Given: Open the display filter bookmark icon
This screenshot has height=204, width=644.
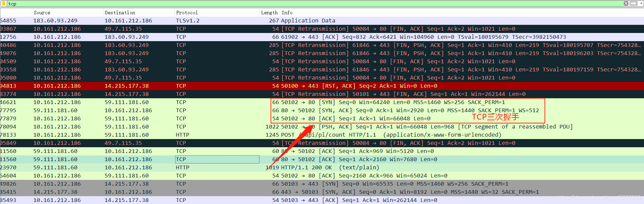Looking at the screenshot, I should click(x=4, y=3).
